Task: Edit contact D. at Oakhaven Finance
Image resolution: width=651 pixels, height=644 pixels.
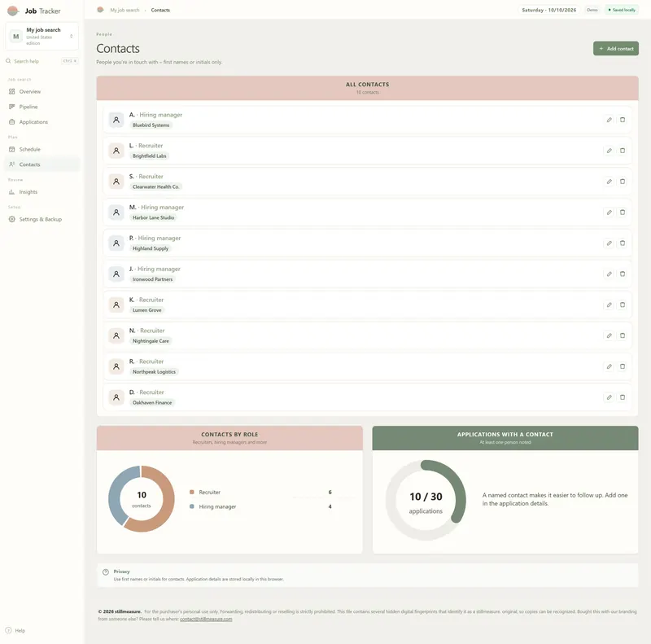Action: point(609,397)
